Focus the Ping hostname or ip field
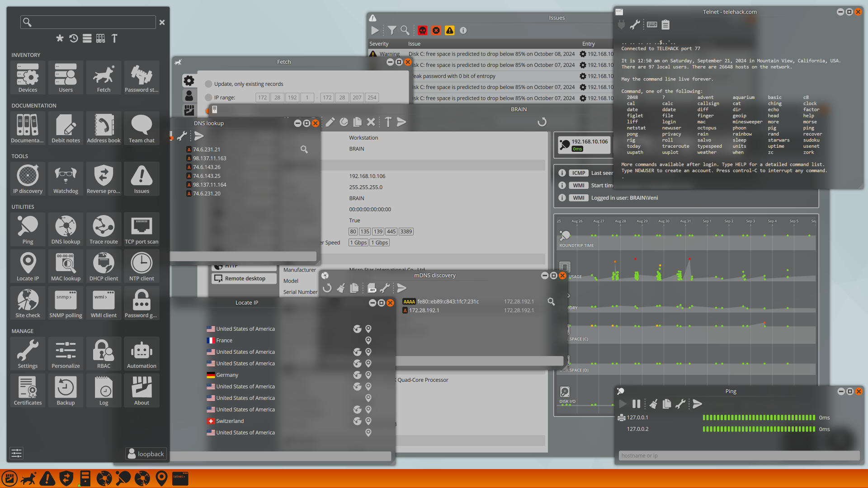 click(x=739, y=455)
